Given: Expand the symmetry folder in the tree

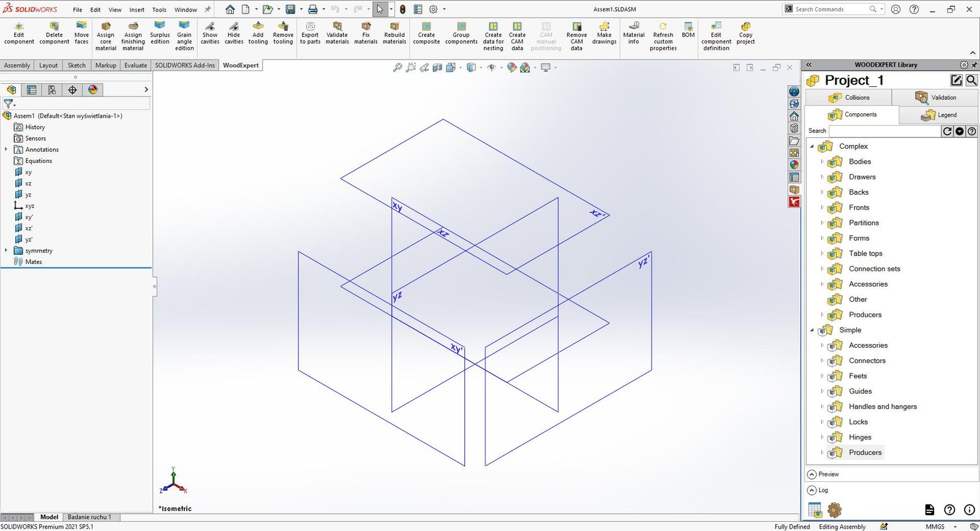Looking at the screenshot, I should tap(6, 250).
